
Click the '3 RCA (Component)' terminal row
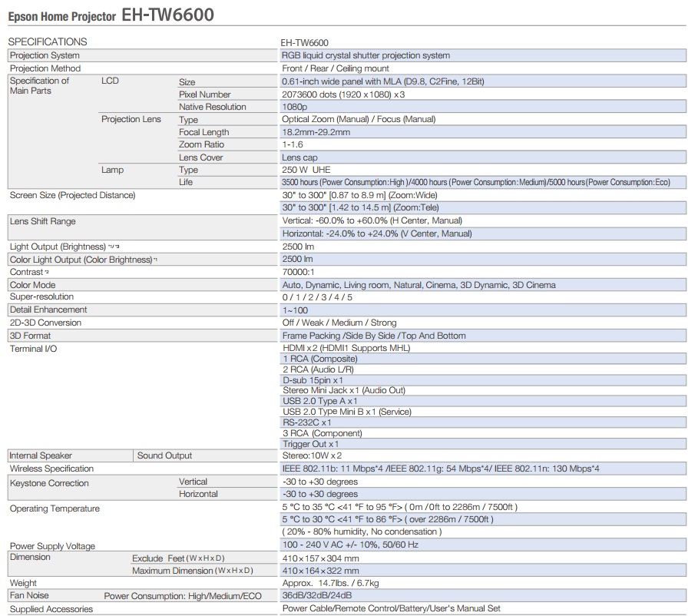[x=323, y=433]
